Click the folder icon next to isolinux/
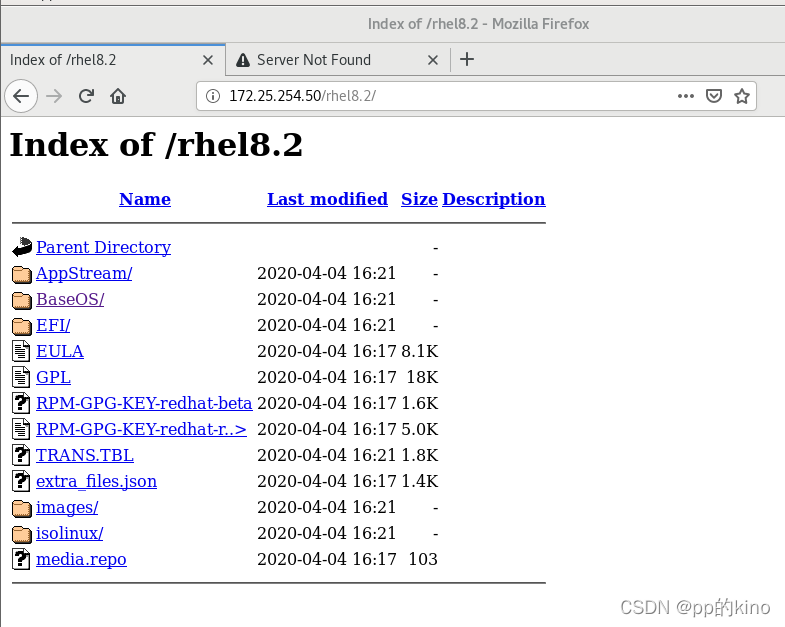 click(x=22, y=534)
